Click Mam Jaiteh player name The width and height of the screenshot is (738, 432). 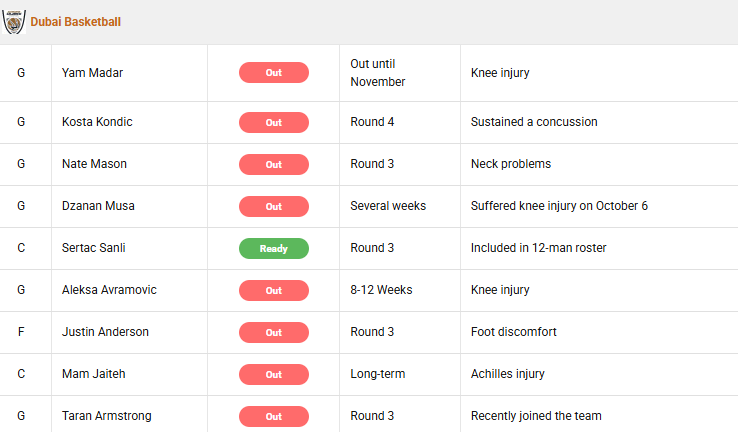(x=94, y=374)
